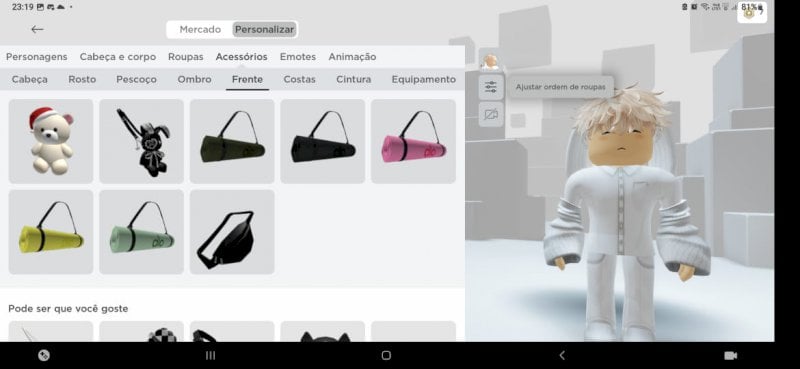Equip the Santa hat teddy bear item
Image resolution: width=800 pixels, height=369 pixels.
coord(51,141)
